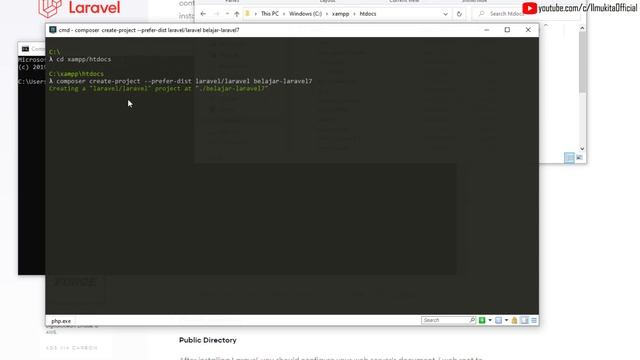This screenshot has width=640, height=360.
Task: Click the green new console icon in Cmder
Action: (x=482, y=320)
